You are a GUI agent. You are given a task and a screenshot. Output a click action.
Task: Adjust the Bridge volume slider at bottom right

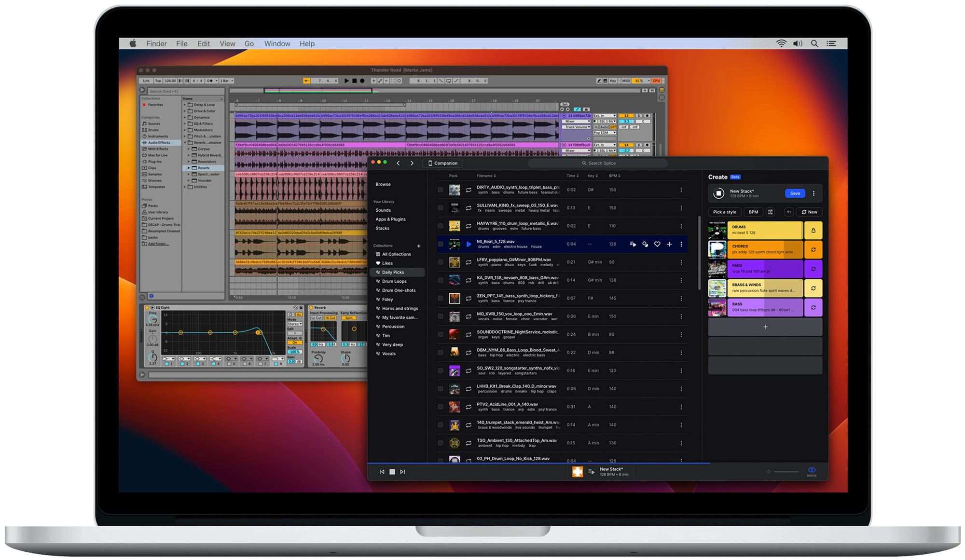click(x=786, y=472)
